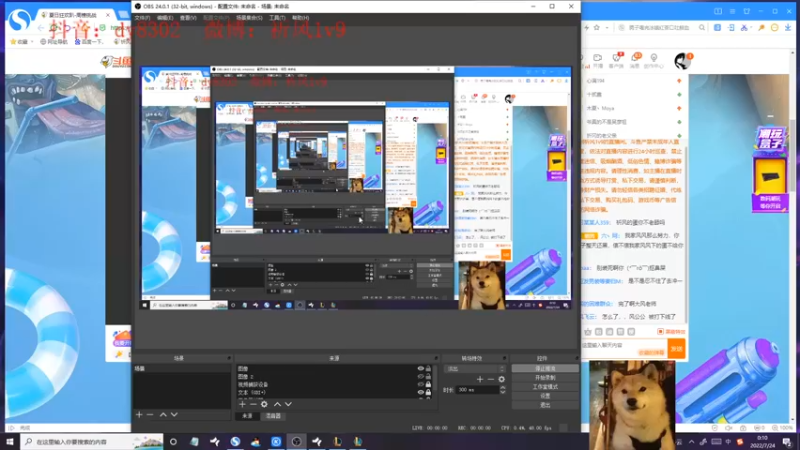Click the browser search magnifier icon

click(702, 28)
